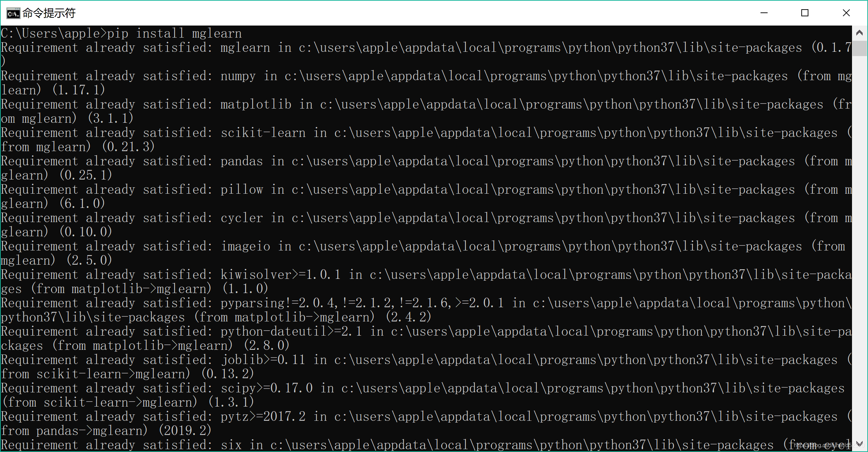Minimize the Command Prompt window

(764, 13)
